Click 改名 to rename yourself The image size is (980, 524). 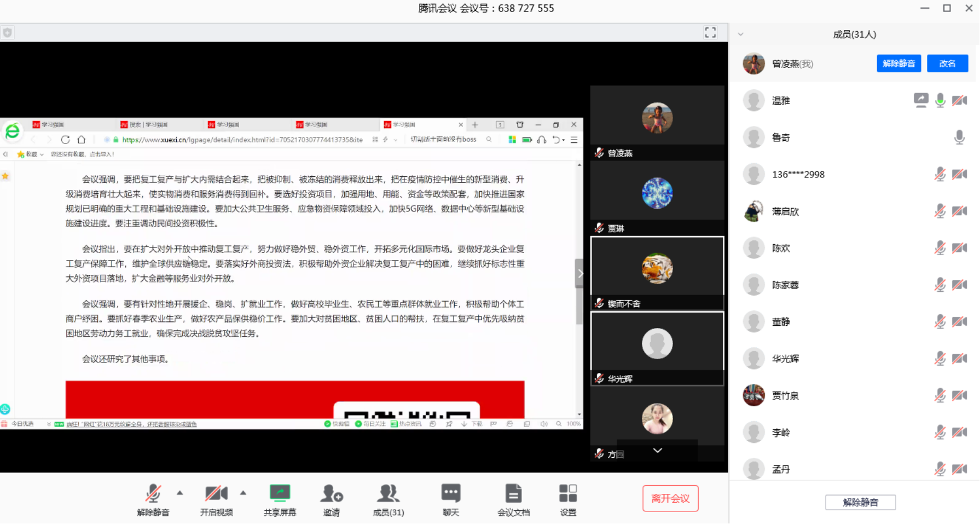(947, 64)
